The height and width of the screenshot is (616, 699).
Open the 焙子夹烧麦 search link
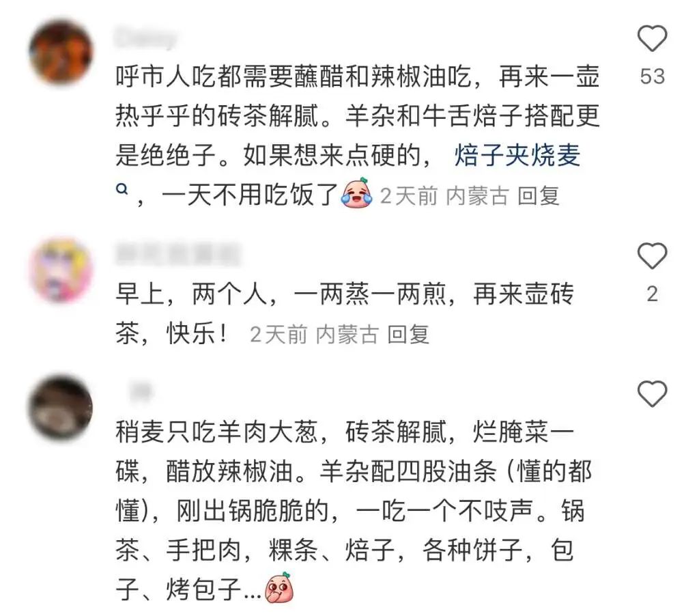517,156
